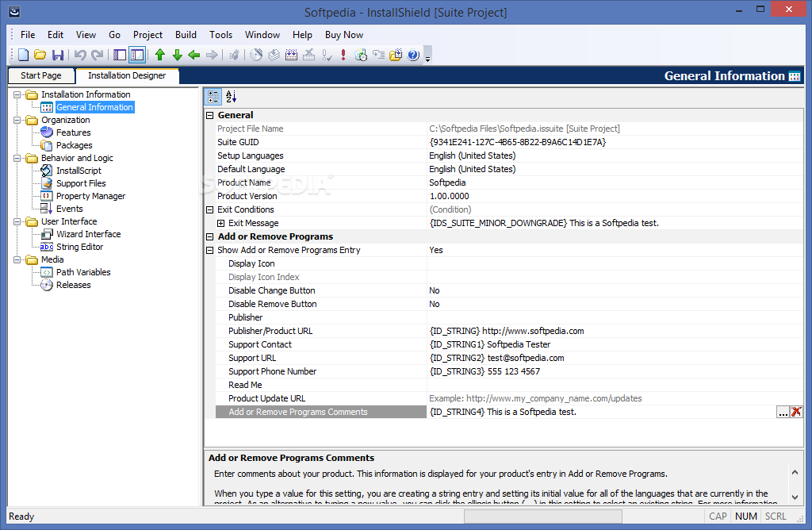Viewport: 812px width, 530px height.
Task: Click the disc release build icon
Action: [x=256, y=55]
